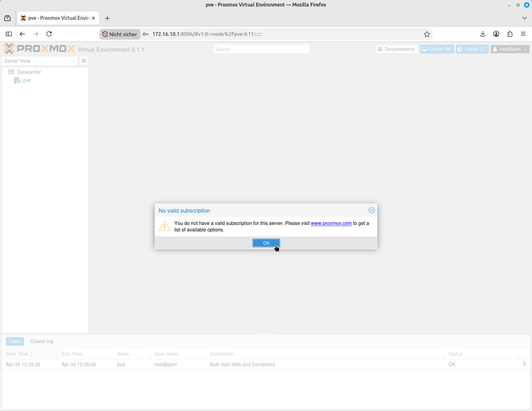532x411 pixels.
Task: Sort by the End Time column
Action: click(x=86, y=353)
